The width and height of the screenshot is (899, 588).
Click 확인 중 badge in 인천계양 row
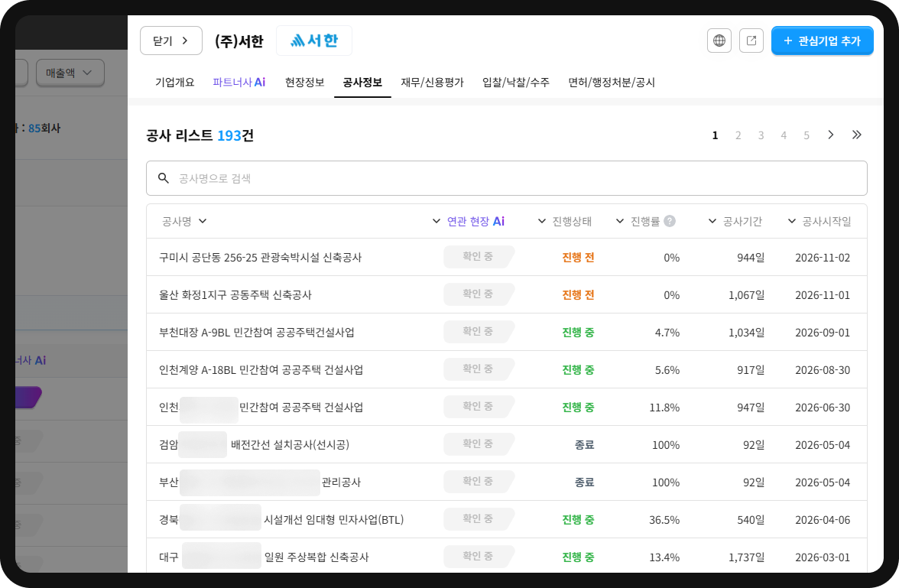pos(479,369)
